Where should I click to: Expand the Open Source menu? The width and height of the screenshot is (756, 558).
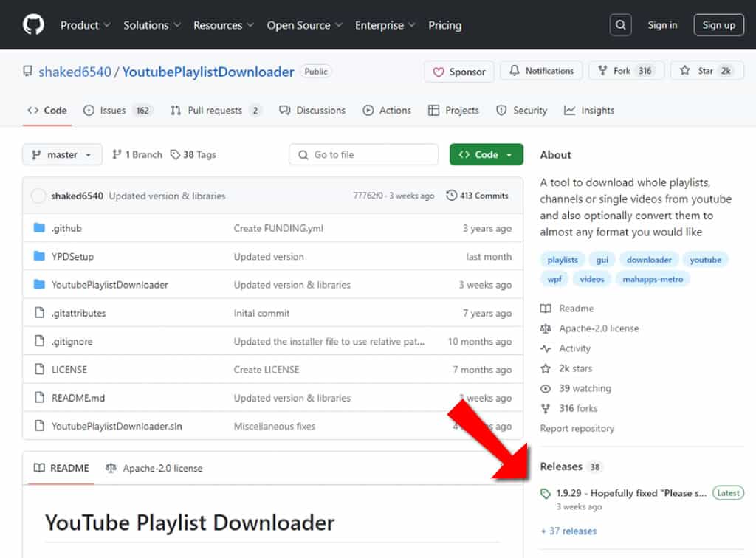(304, 25)
